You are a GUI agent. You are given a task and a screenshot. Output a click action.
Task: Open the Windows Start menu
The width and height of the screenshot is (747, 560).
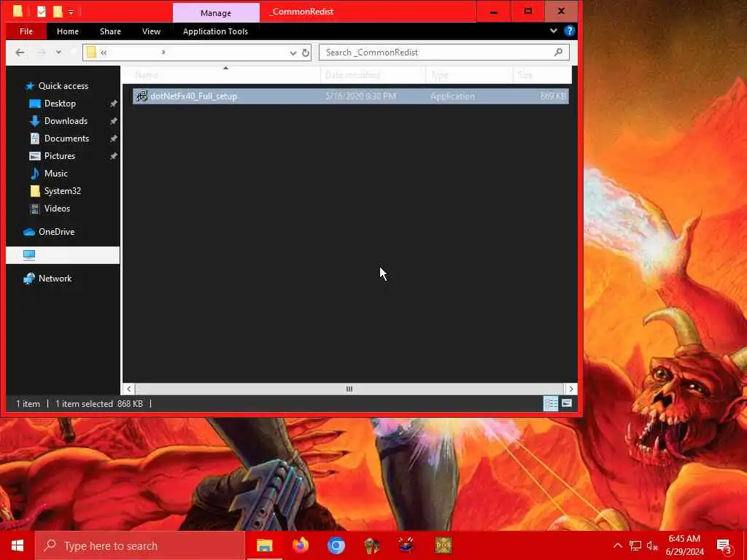tap(18, 545)
